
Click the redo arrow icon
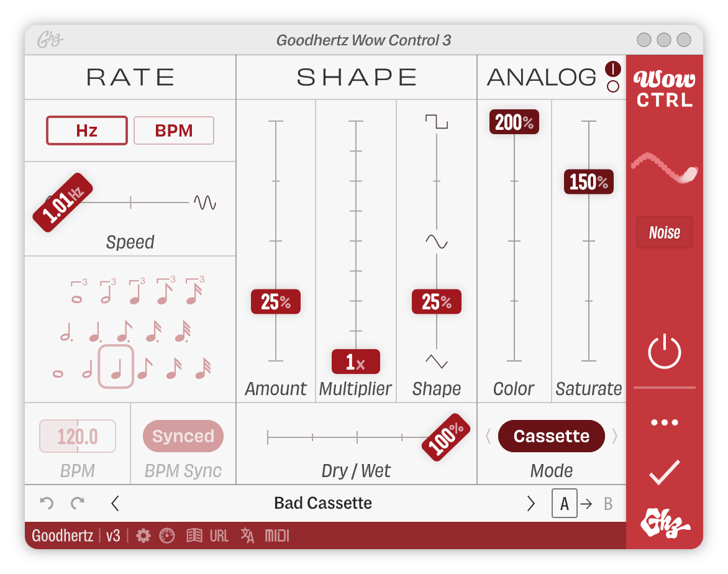point(77,503)
